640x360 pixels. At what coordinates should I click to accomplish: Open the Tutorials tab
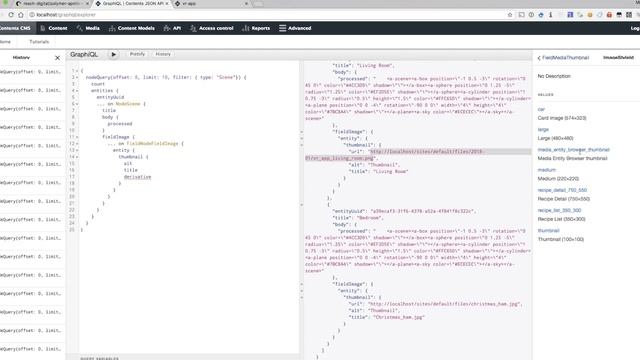point(39,42)
